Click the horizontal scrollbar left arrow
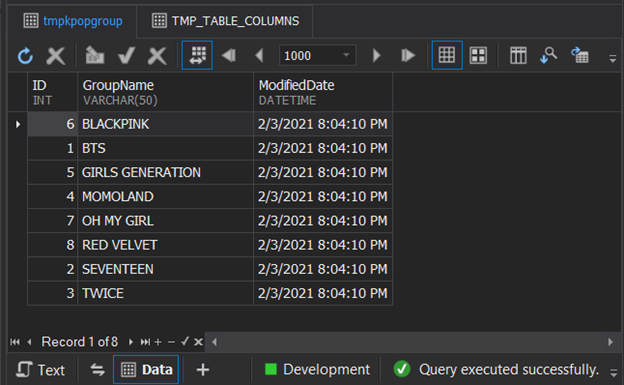 pyautogui.click(x=214, y=342)
